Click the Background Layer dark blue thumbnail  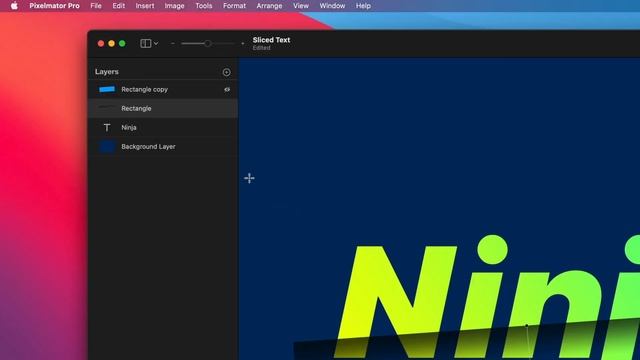pyautogui.click(x=107, y=147)
